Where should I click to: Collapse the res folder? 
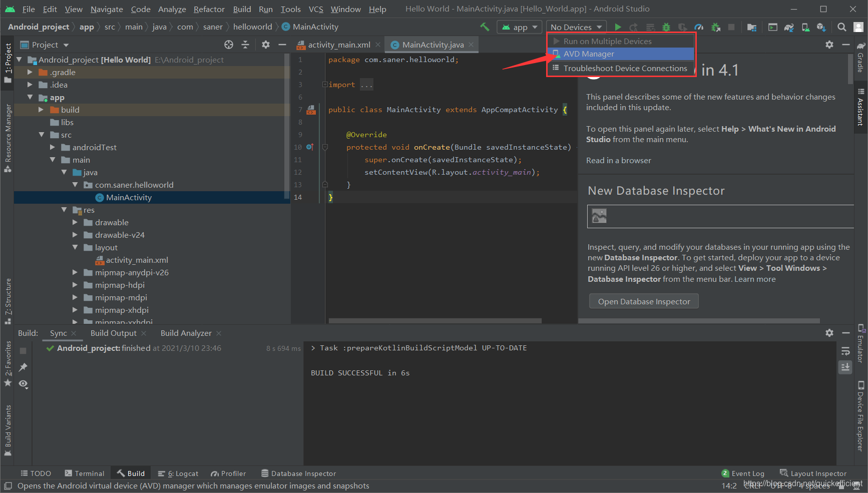(64, 210)
